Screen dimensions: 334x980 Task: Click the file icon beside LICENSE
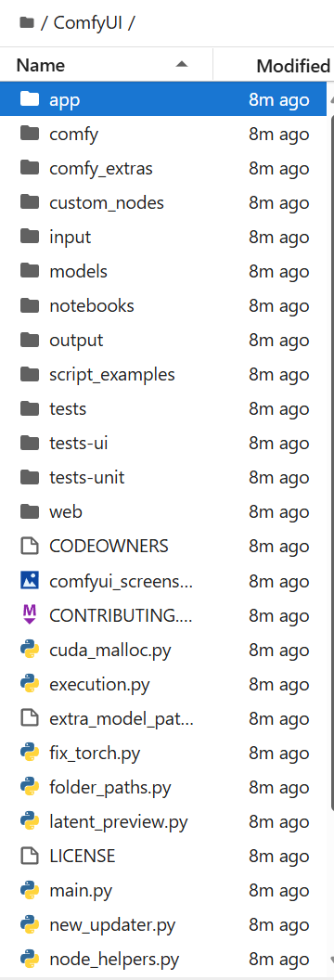point(30,856)
